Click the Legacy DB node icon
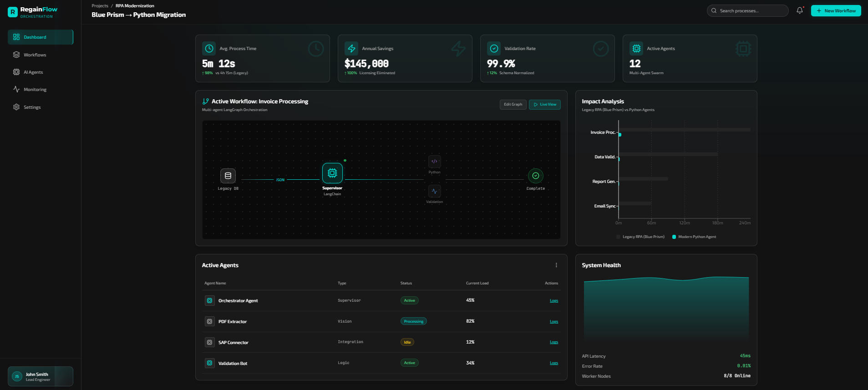Image resolution: width=868 pixels, height=390 pixels. coord(228,176)
